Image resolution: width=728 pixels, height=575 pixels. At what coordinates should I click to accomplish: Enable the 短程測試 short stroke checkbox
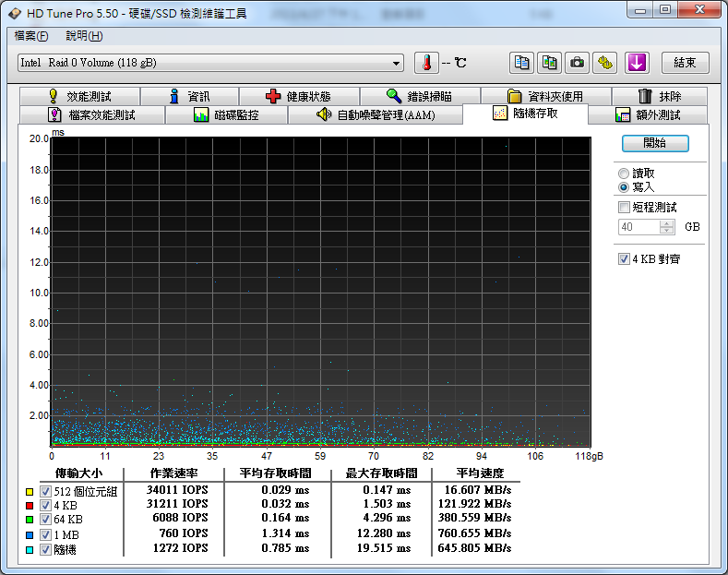coord(624,207)
